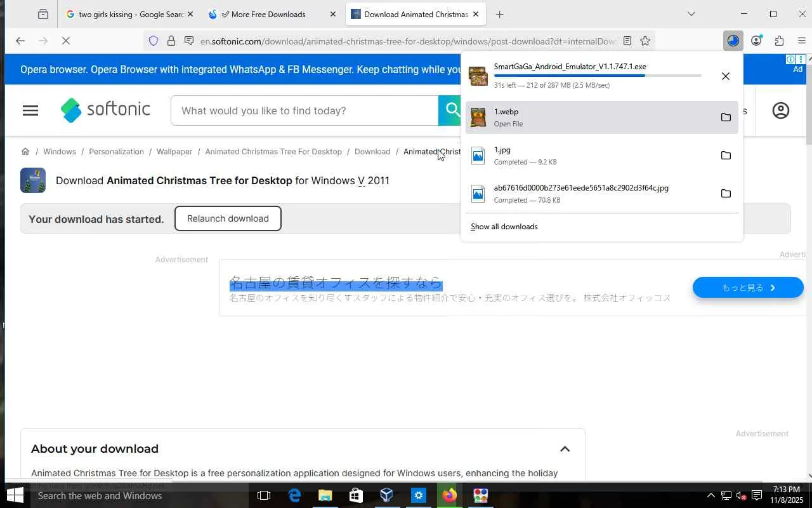
Task: Open Show all downloads
Action: tap(504, 227)
